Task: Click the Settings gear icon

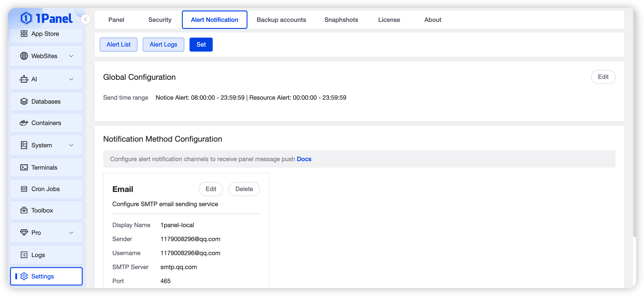Action: click(24, 276)
